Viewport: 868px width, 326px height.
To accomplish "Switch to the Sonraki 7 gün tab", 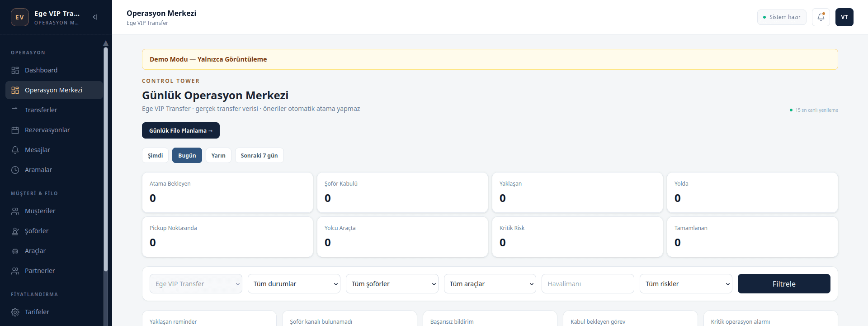I will tap(259, 155).
